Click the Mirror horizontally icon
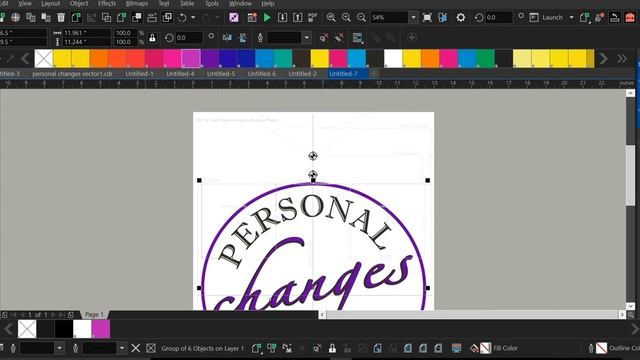 (227, 38)
